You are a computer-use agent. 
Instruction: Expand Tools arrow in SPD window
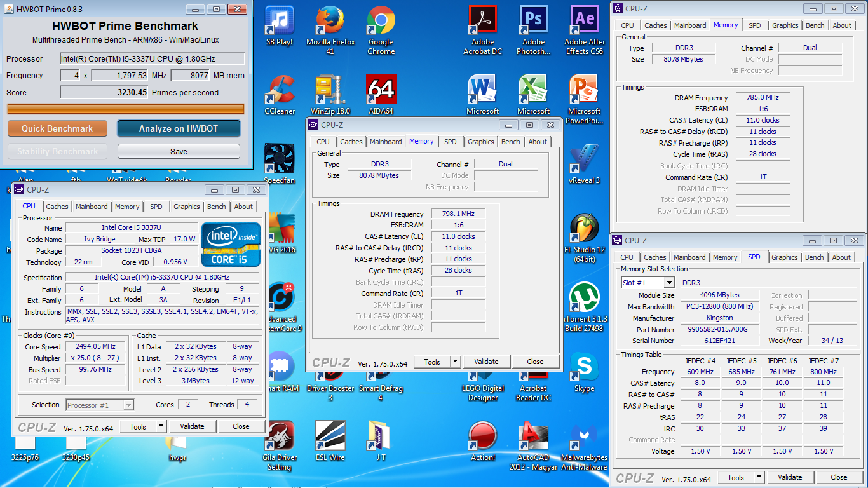[x=759, y=477]
